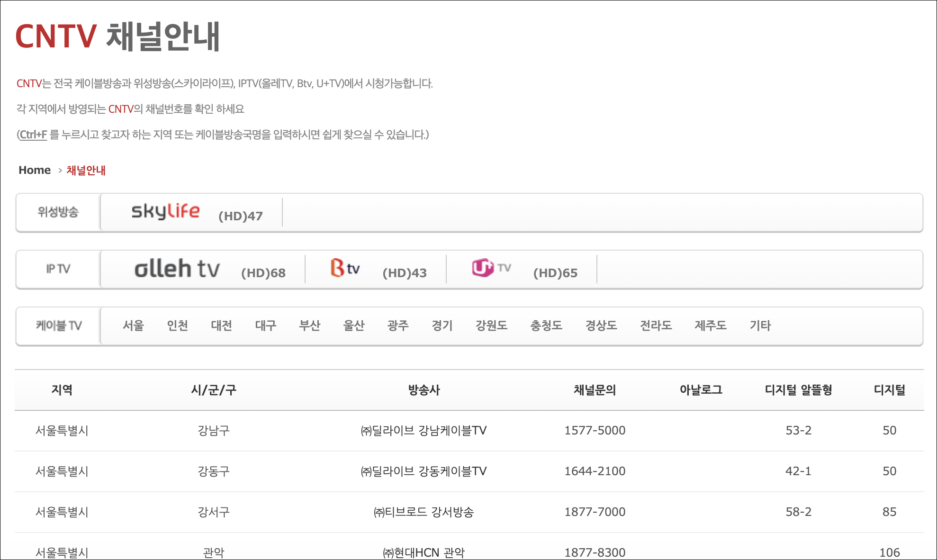Click the 강남구 district cell

[214, 431]
